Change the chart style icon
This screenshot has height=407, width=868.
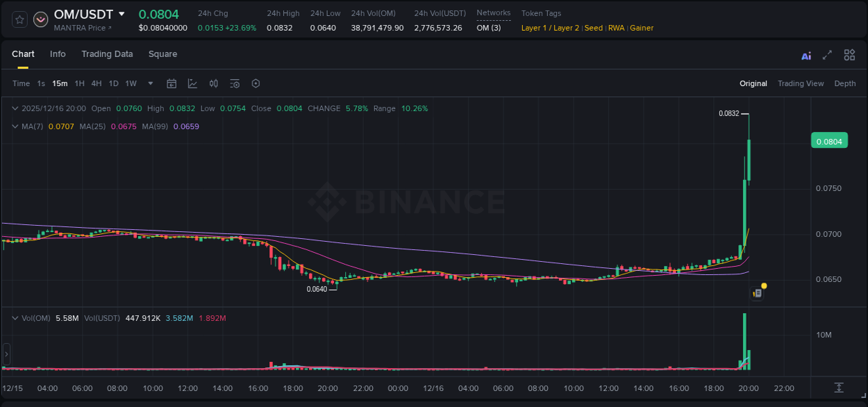coord(192,83)
